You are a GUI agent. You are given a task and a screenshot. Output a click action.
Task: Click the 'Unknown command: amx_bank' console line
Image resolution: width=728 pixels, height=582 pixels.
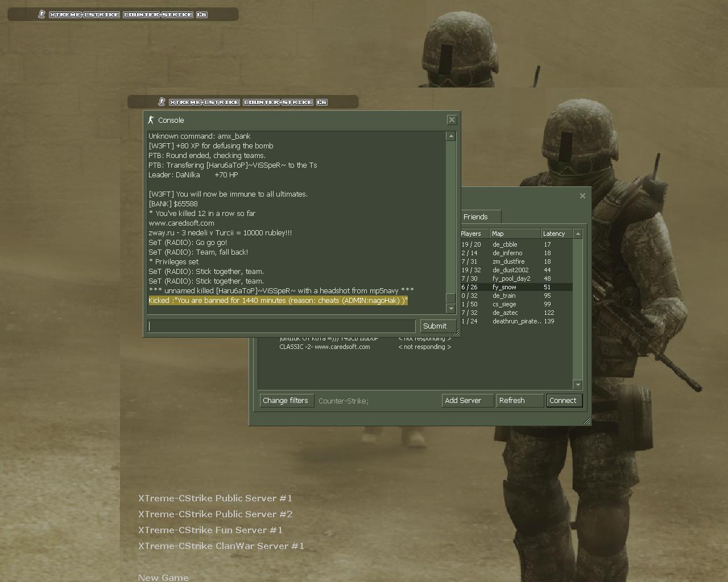(199, 136)
